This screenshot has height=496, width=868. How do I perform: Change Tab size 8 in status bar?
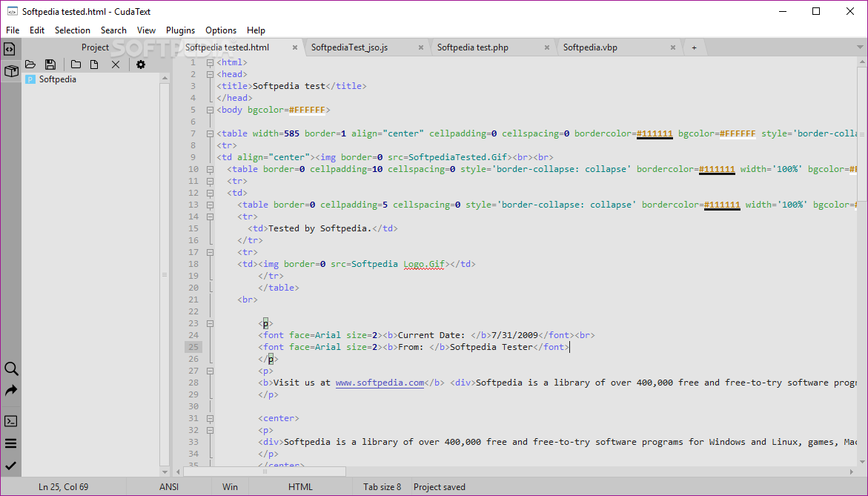[x=382, y=487]
